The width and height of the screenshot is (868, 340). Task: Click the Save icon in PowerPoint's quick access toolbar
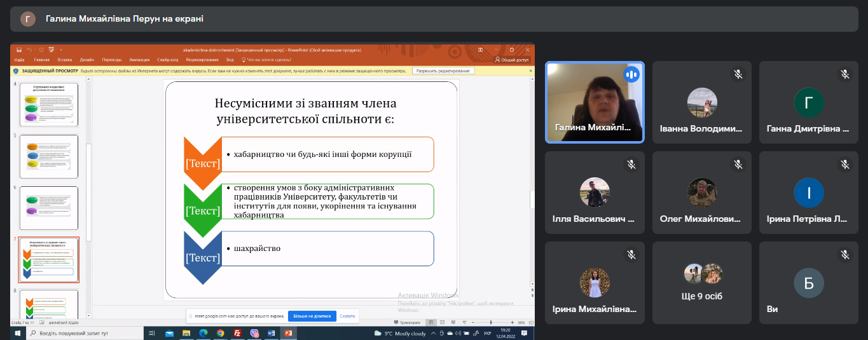(19, 50)
